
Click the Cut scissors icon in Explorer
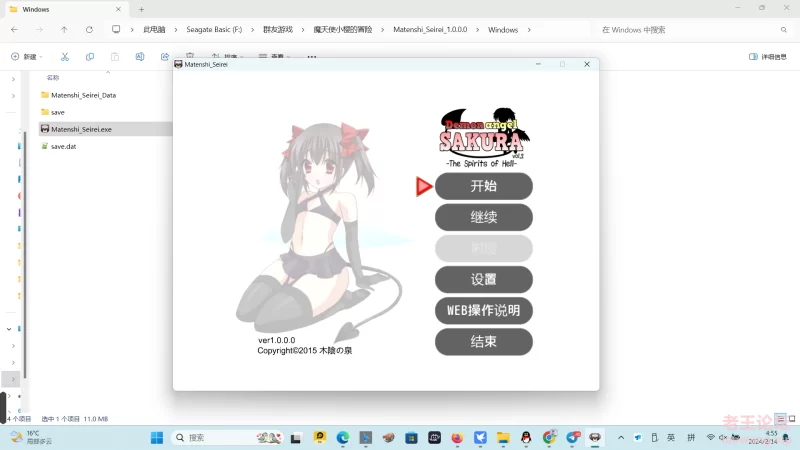[65, 57]
